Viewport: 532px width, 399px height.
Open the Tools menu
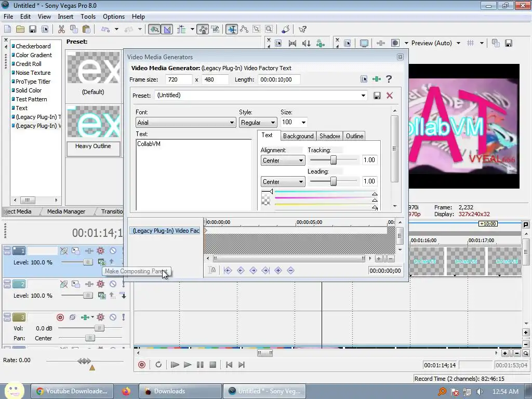88,16
